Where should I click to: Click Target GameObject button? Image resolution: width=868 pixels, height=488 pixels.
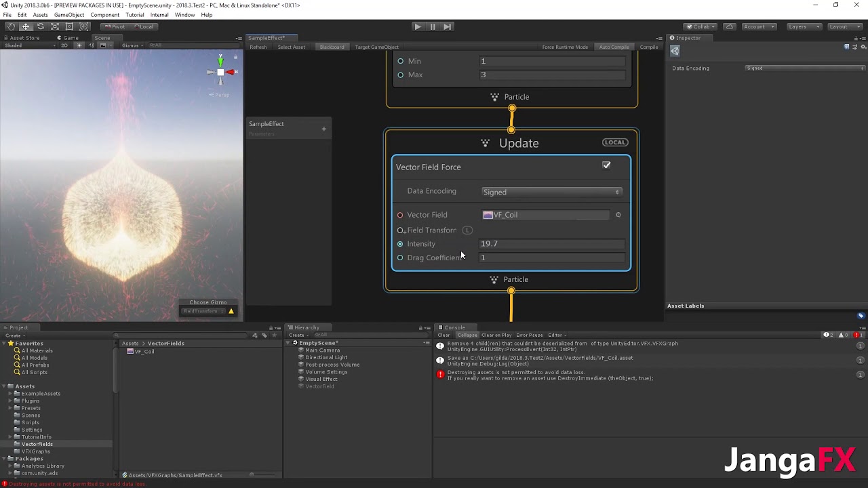point(377,47)
